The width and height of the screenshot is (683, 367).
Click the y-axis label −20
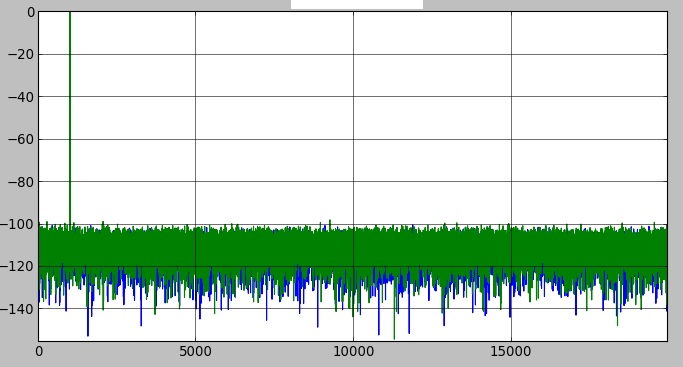tap(21, 55)
